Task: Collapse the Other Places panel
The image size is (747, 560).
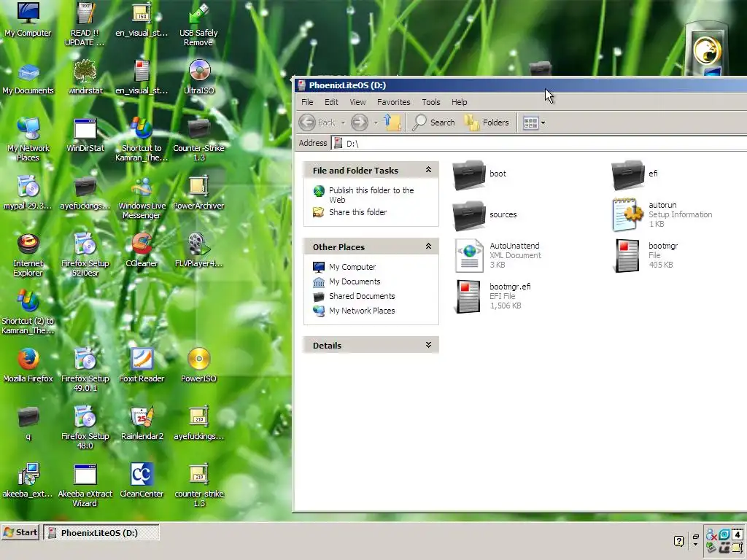Action: tap(428, 246)
